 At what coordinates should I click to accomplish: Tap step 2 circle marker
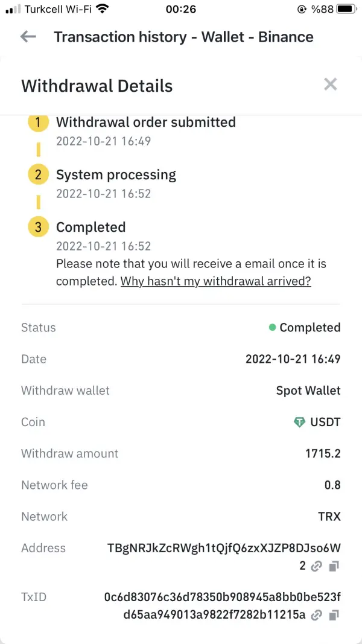coord(38,175)
